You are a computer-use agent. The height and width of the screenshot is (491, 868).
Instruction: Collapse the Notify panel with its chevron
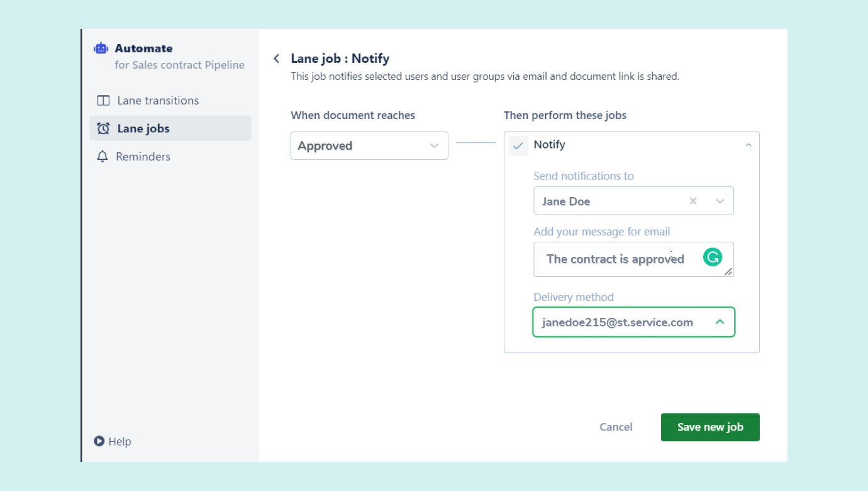[x=748, y=144]
